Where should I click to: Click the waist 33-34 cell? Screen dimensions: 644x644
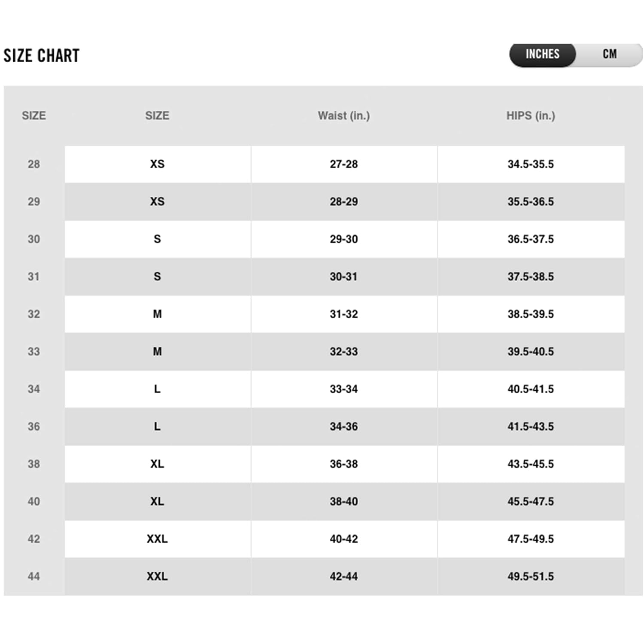tap(343, 389)
